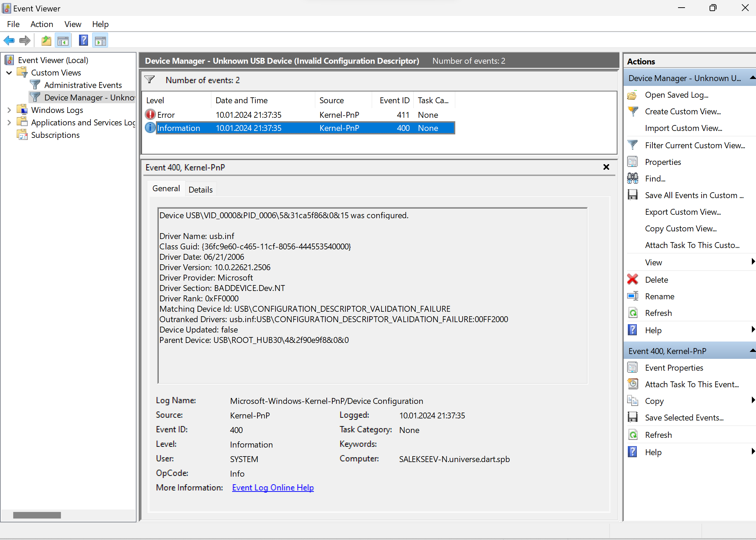Viewport: 756px width, 540px height.
Task: Click the blue Help question-mark toolbar icon
Action: click(x=83, y=41)
